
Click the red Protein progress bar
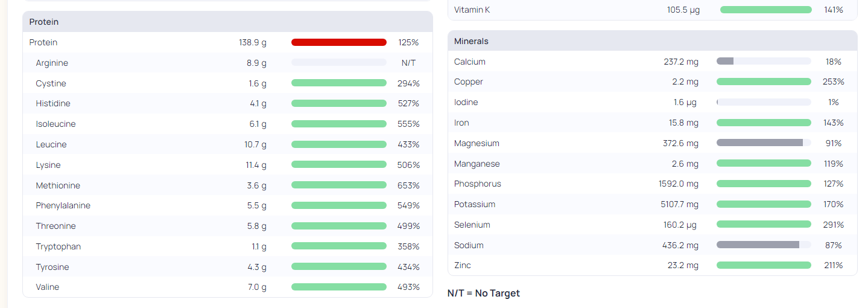point(339,42)
